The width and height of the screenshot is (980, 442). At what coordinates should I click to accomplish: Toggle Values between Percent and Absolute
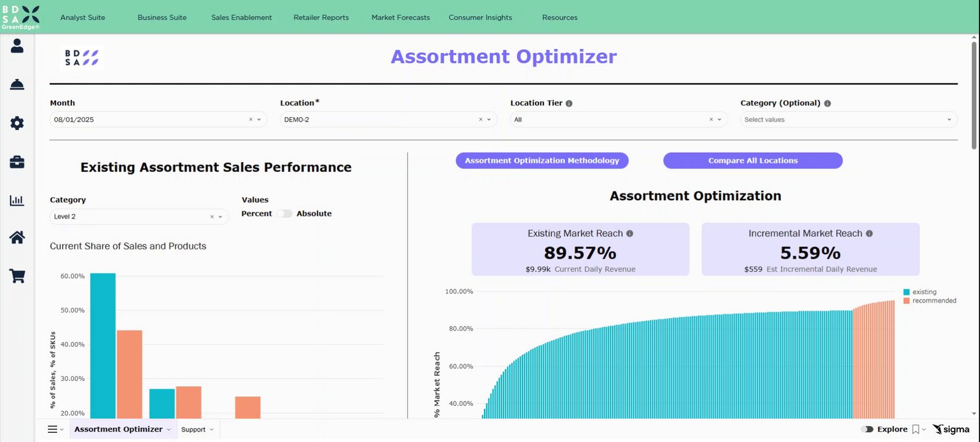point(284,214)
